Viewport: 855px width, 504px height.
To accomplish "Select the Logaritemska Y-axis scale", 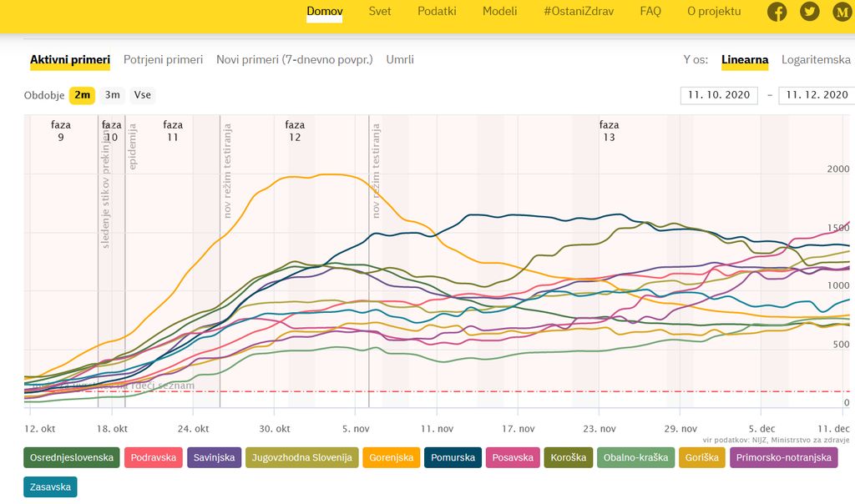I will 815,60.
